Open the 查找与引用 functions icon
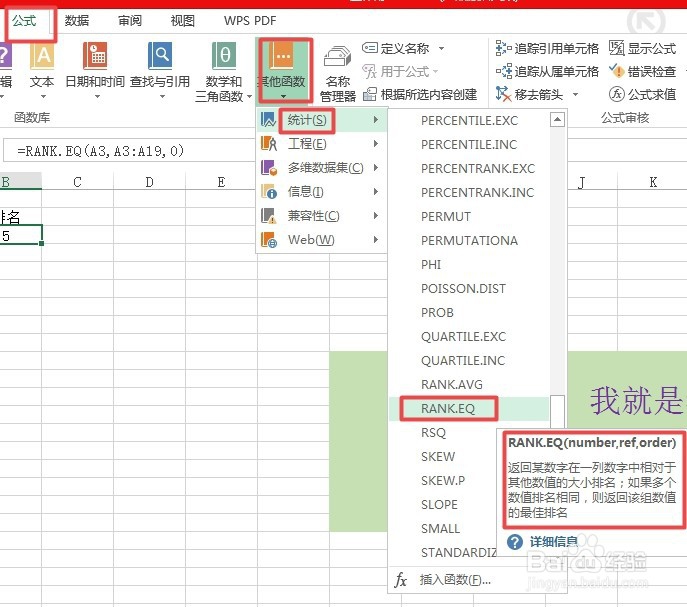 tap(160, 56)
